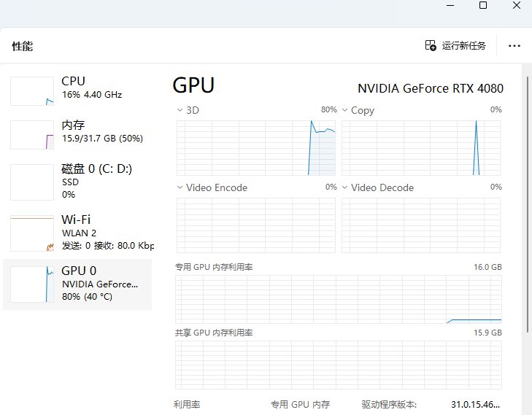Select the Wi-Fi WLAN 2 item

point(77,233)
